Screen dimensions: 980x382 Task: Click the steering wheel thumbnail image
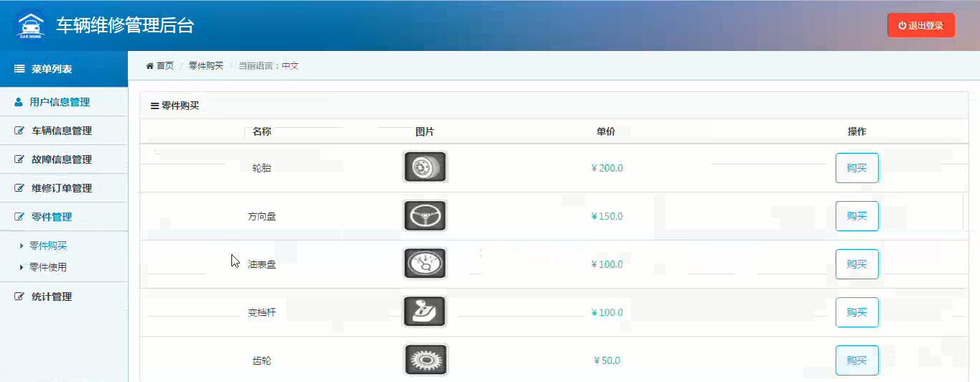(x=425, y=216)
